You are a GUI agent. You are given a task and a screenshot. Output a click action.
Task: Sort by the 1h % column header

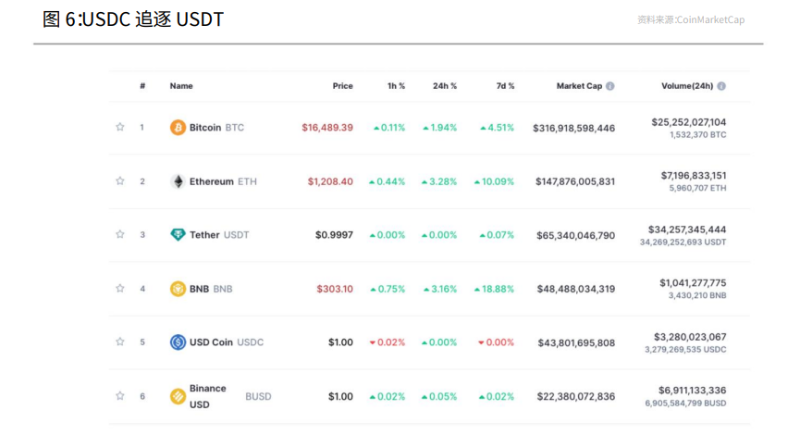[x=396, y=86]
